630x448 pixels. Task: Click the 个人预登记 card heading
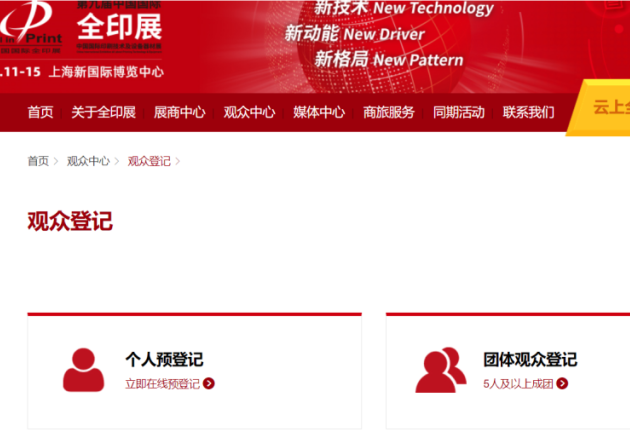164,360
